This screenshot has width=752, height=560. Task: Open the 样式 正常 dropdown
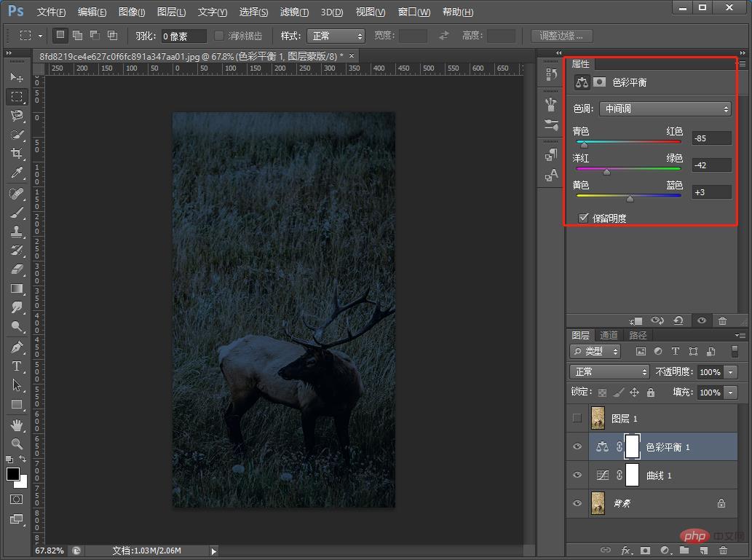[336, 36]
